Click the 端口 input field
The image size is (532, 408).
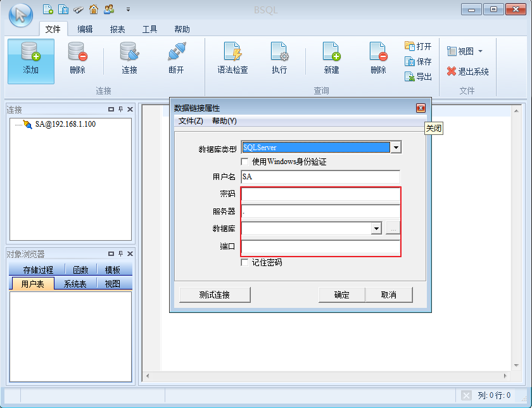click(x=320, y=246)
